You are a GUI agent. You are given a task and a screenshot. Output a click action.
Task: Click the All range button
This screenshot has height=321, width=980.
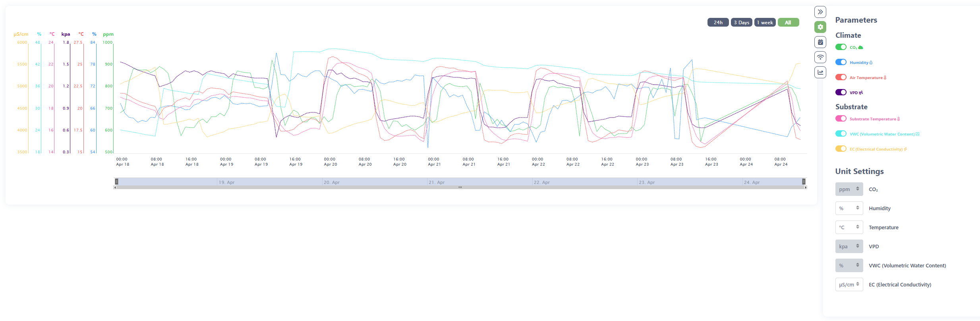click(788, 23)
